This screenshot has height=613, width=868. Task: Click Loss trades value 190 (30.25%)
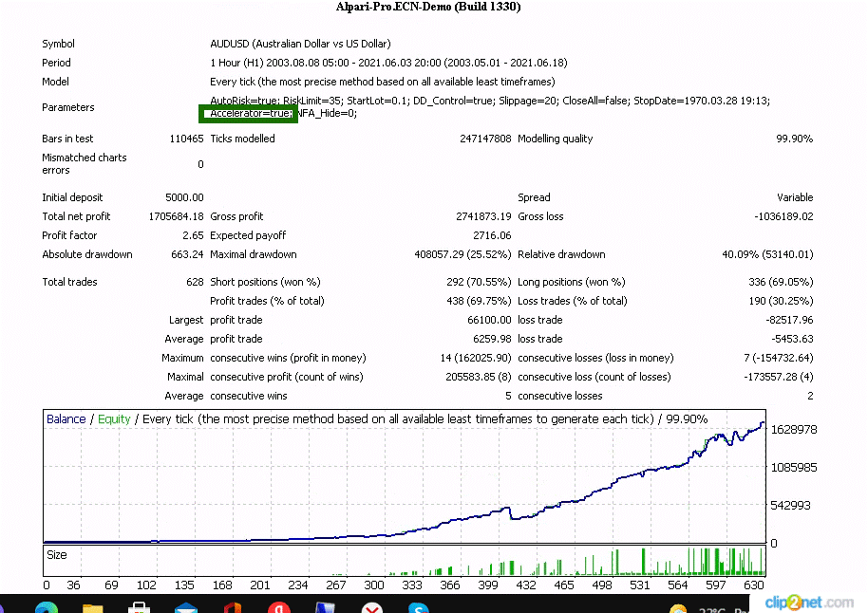(x=781, y=301)
